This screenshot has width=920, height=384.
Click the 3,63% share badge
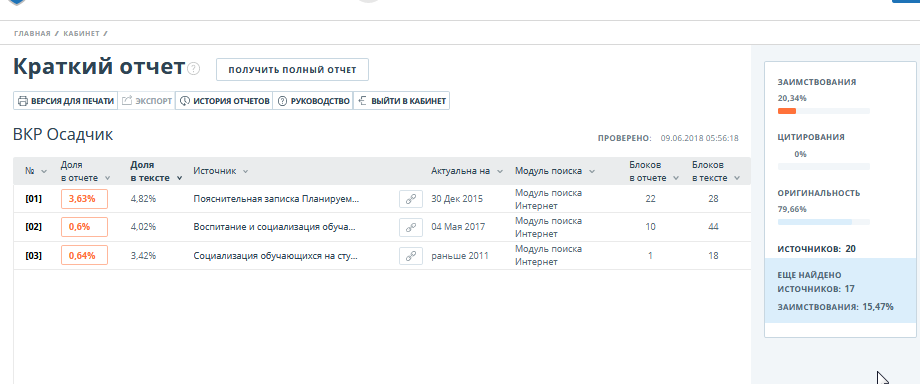pyautogui.click(x=84, y=199)
